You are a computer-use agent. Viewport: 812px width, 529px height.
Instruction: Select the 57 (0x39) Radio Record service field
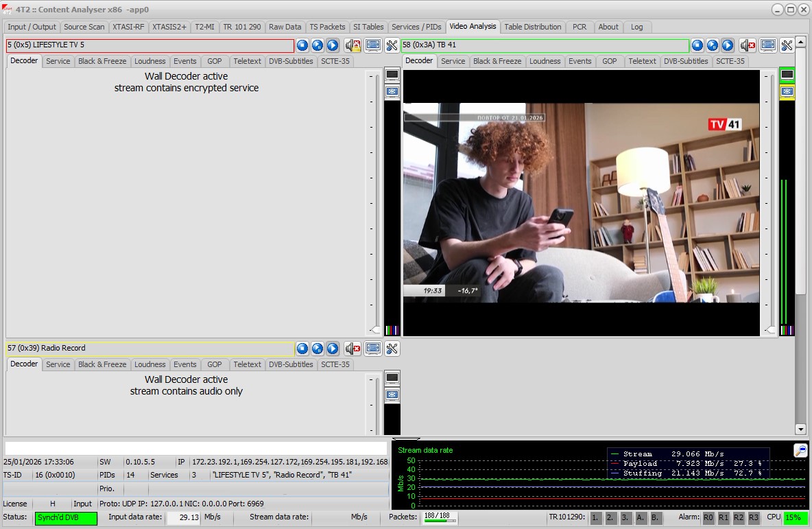pos(150,348)
